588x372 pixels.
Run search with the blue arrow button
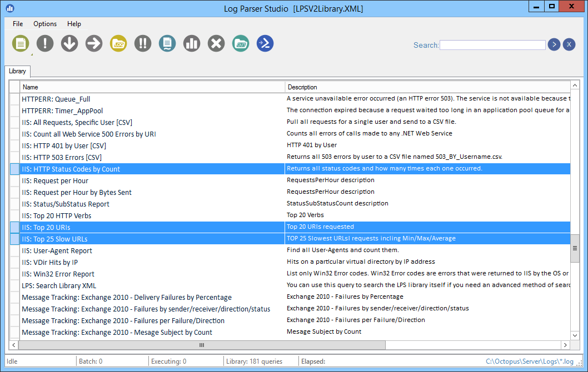tap(554, 45)
